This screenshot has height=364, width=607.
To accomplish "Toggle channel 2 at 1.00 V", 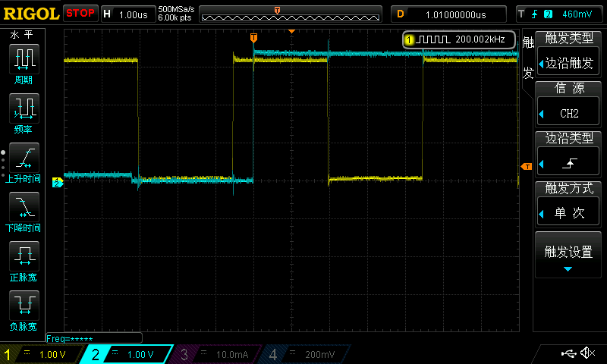I will [x=127, y=354].
